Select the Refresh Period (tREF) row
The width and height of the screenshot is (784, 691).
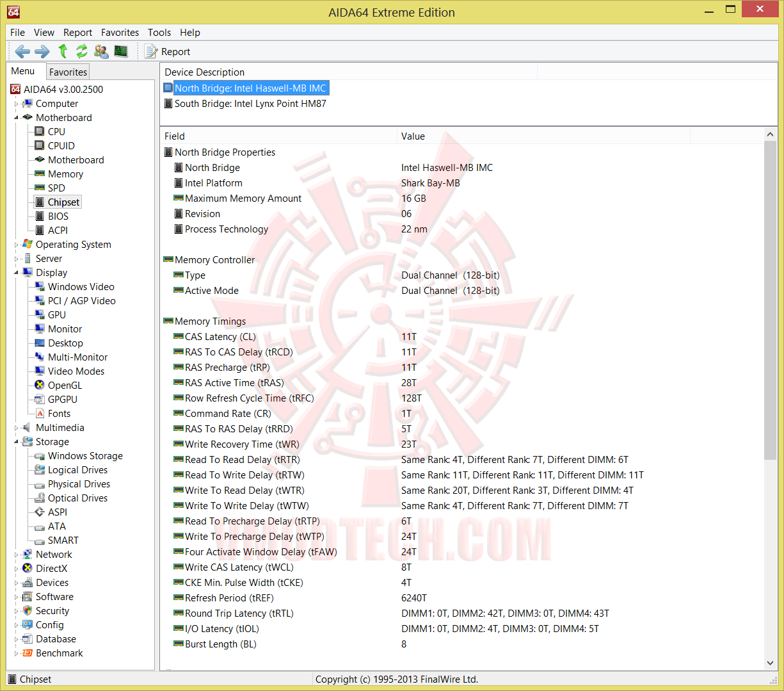(461, 598)
